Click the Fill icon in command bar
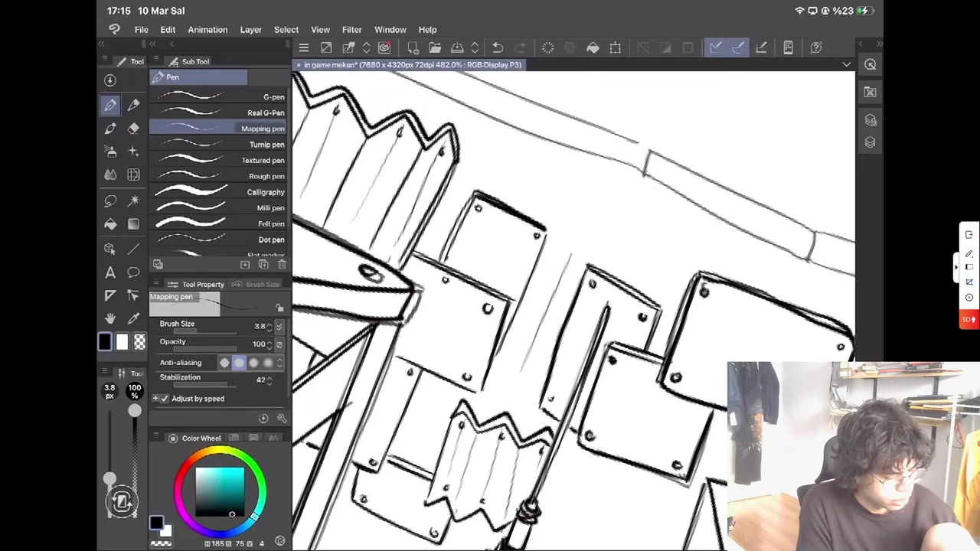The height and width of the screenshot is (551, 980). pyautogui.click(x=593, y=47)
